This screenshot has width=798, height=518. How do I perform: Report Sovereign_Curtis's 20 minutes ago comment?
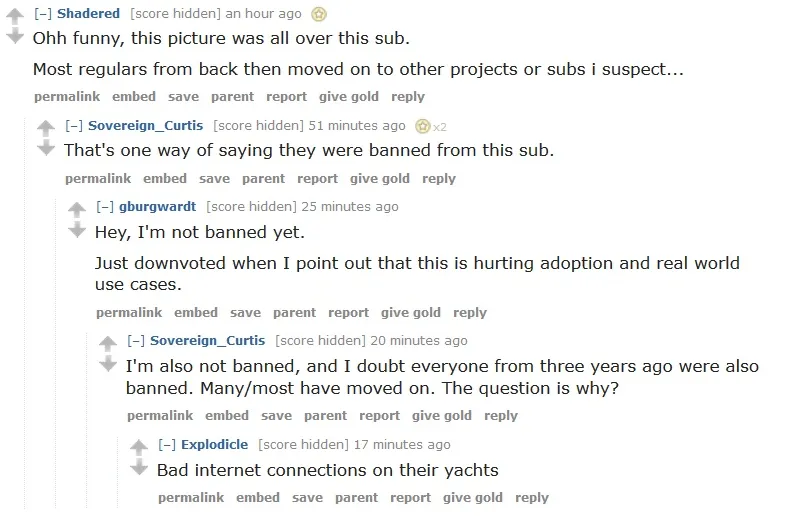(379, 416)
